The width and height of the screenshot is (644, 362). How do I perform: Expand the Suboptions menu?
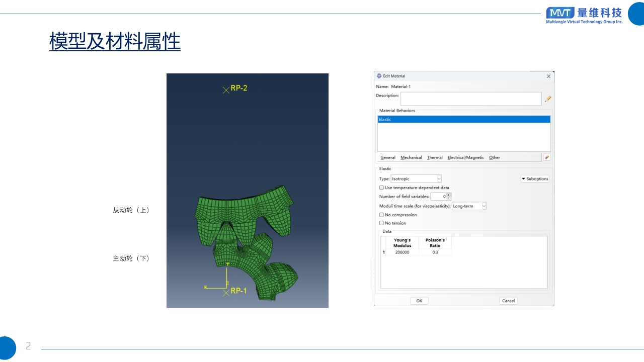coord(535,178)
